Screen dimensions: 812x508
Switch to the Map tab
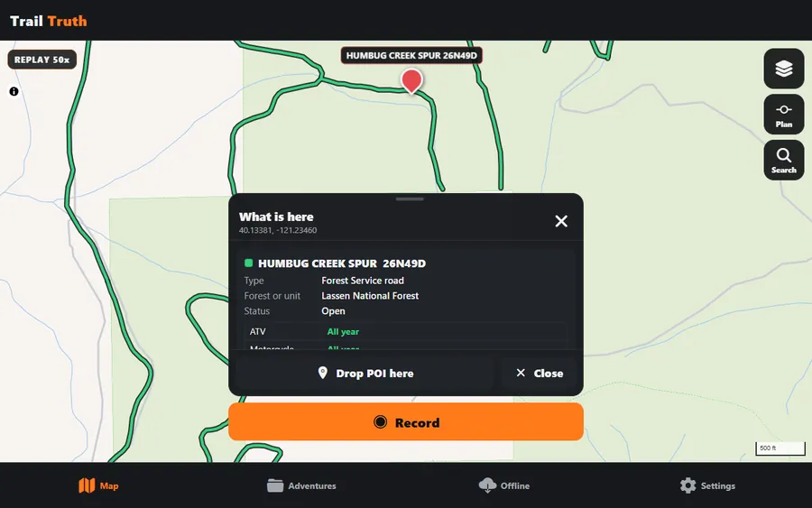98,485
